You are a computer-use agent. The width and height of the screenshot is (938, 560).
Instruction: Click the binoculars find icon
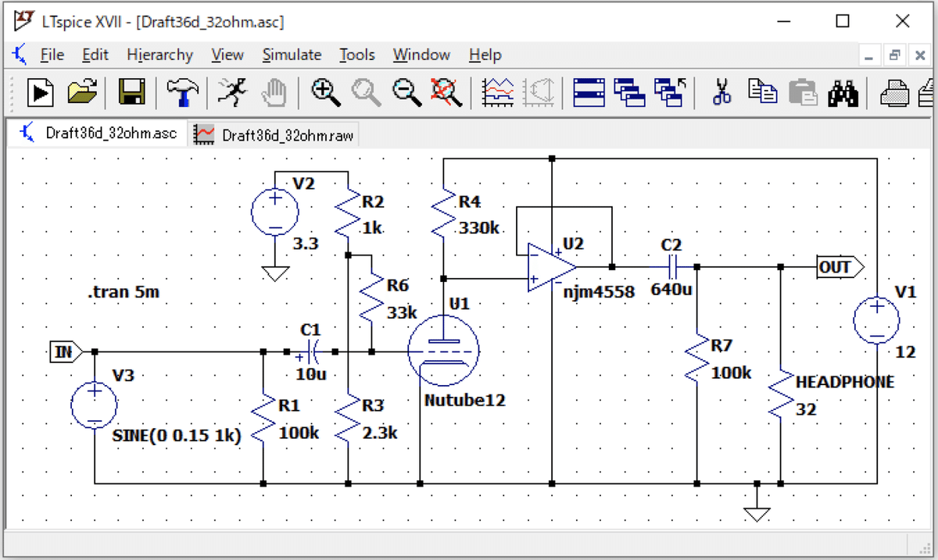click(x=843, y=92)
